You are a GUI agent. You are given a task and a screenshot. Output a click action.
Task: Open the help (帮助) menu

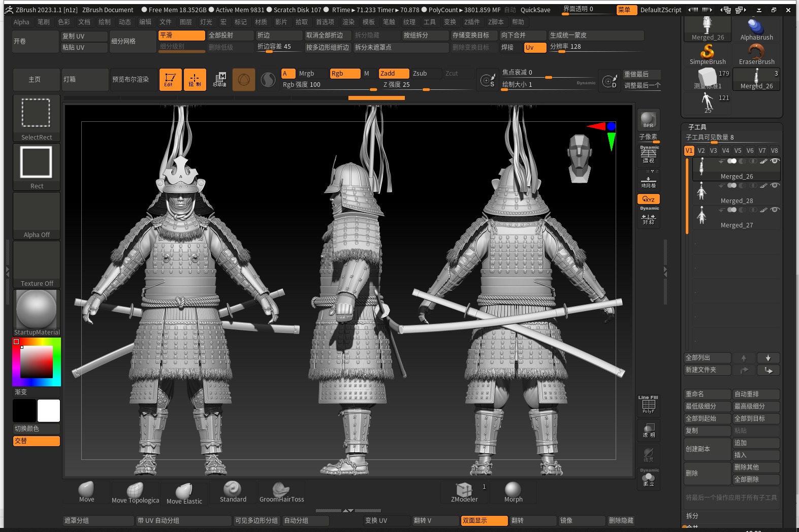click(x=518, y=22)
